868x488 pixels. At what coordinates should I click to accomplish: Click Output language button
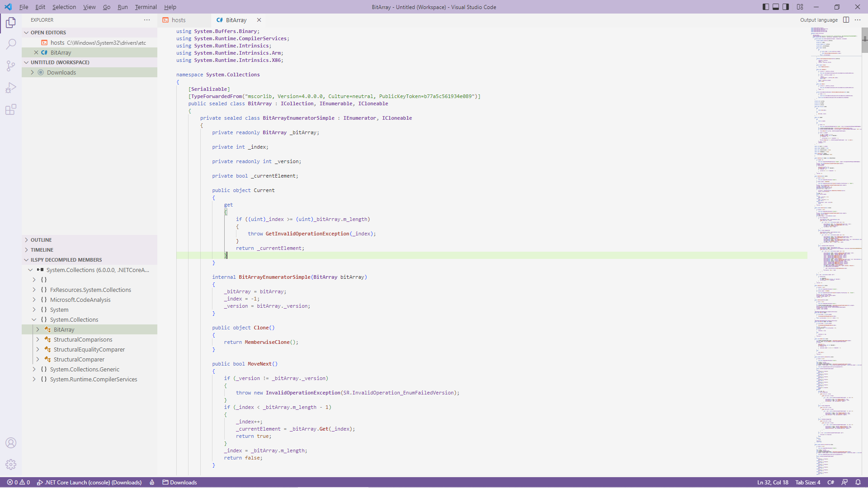pyautogui.click(x=819, y=20)
